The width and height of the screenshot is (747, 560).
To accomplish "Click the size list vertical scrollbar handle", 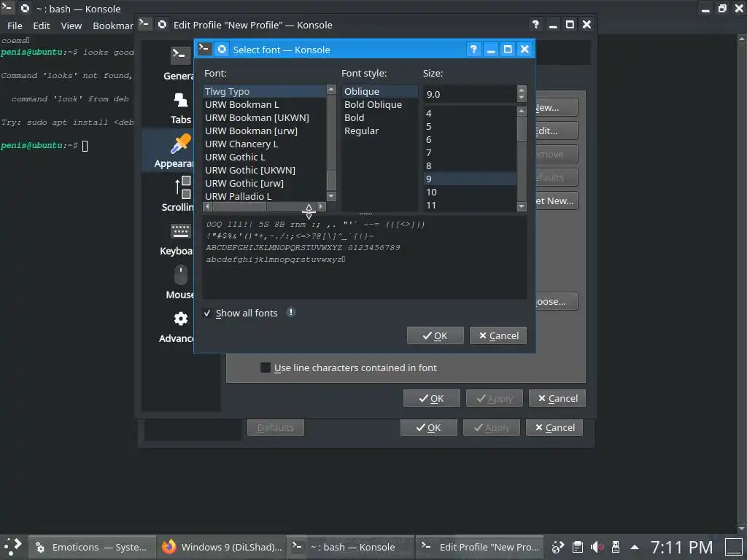I will 522,128.
